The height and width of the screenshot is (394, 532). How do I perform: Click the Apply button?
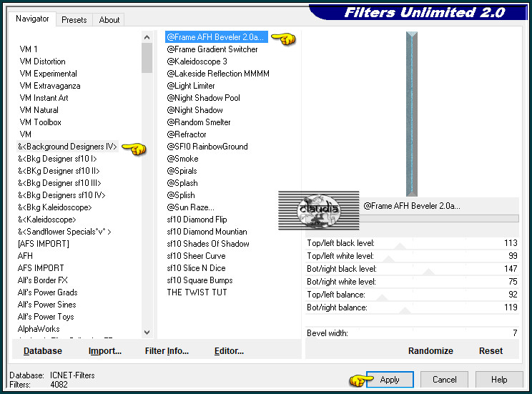click(390, 380)
